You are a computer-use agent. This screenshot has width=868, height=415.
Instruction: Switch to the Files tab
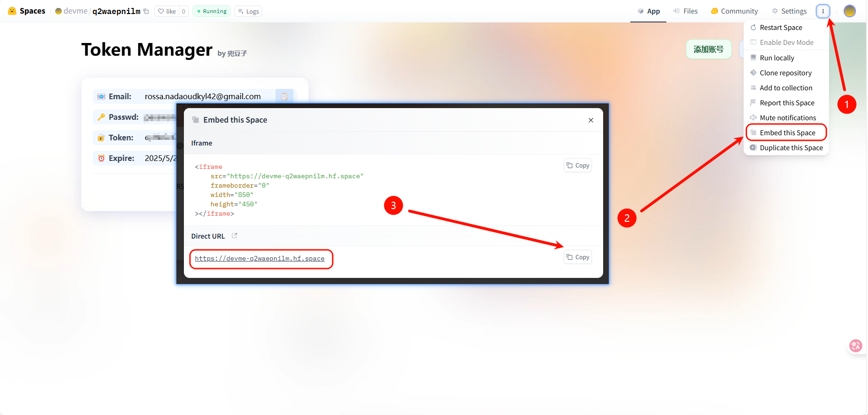[686, 11]
